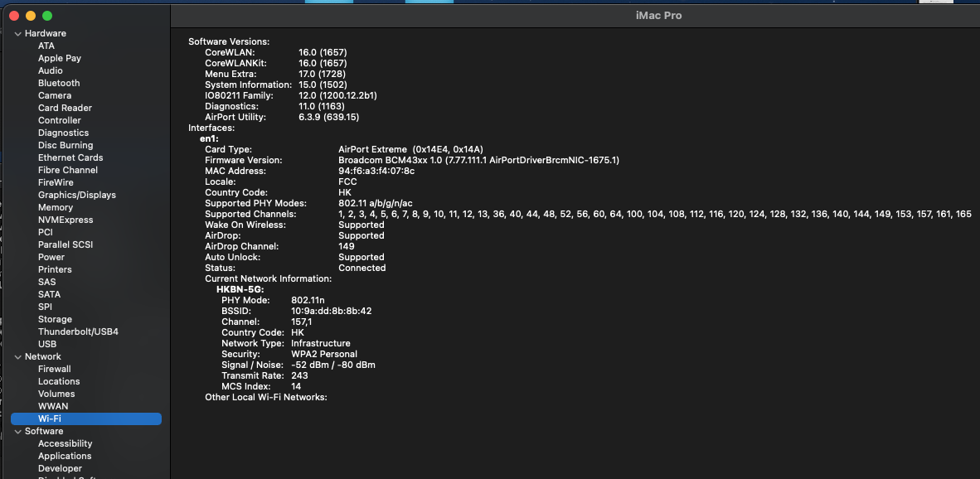Open Storage in the sidebar

coord(55,319)
